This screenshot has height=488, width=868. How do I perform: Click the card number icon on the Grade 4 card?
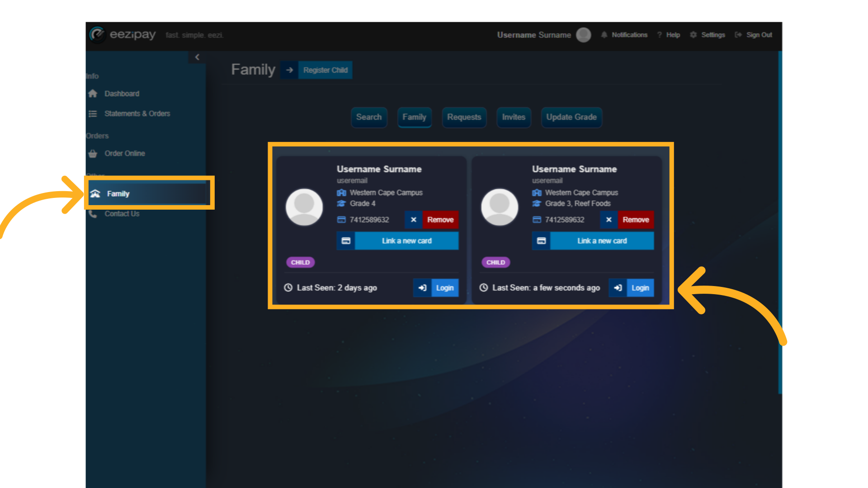[341, 220]
